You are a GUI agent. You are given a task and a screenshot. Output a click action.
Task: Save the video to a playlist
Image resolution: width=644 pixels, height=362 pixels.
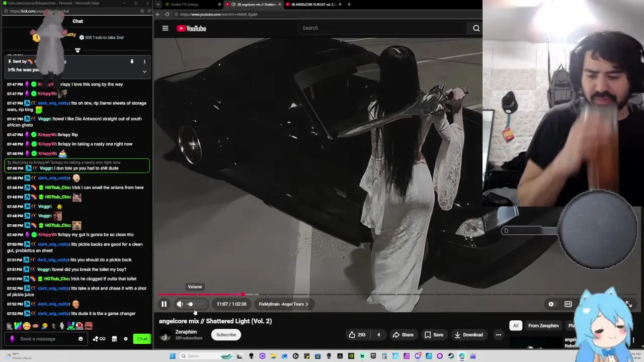click(x=434, y=335)
